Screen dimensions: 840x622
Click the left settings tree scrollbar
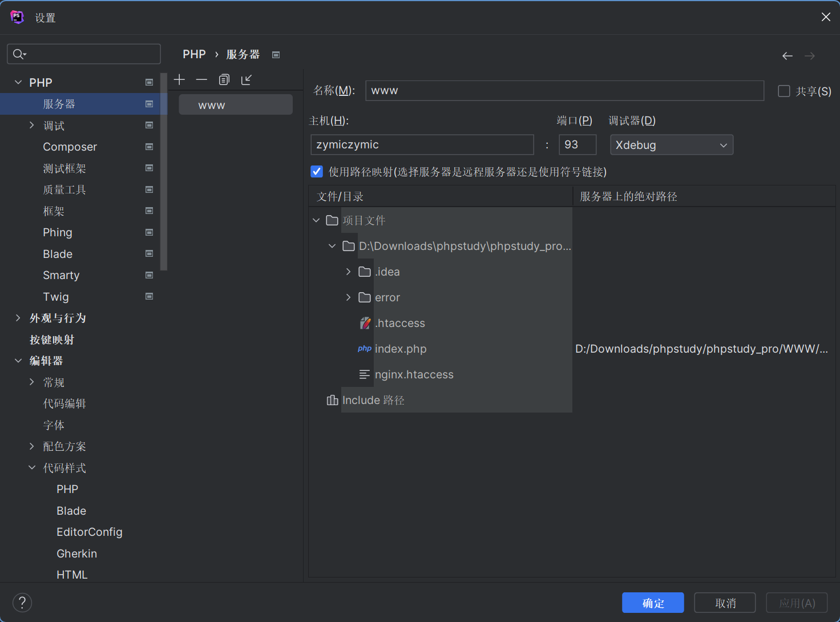(x=164, y=171)
